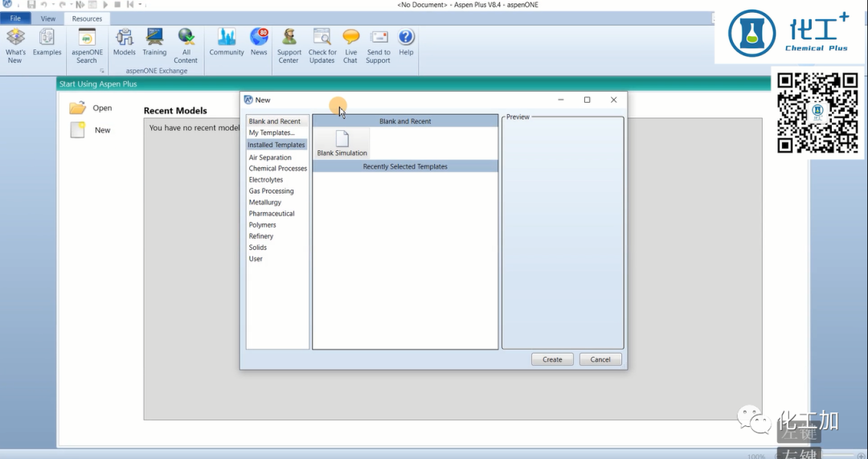Cancel the New dialog

coord(600,359)
